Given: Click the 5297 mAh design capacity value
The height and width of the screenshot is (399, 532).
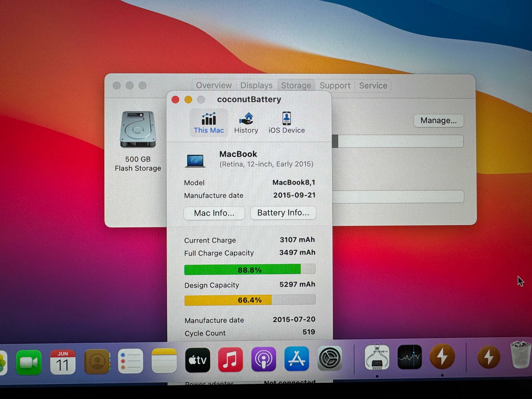Looking at the screenshot, I should click(297, 284).
